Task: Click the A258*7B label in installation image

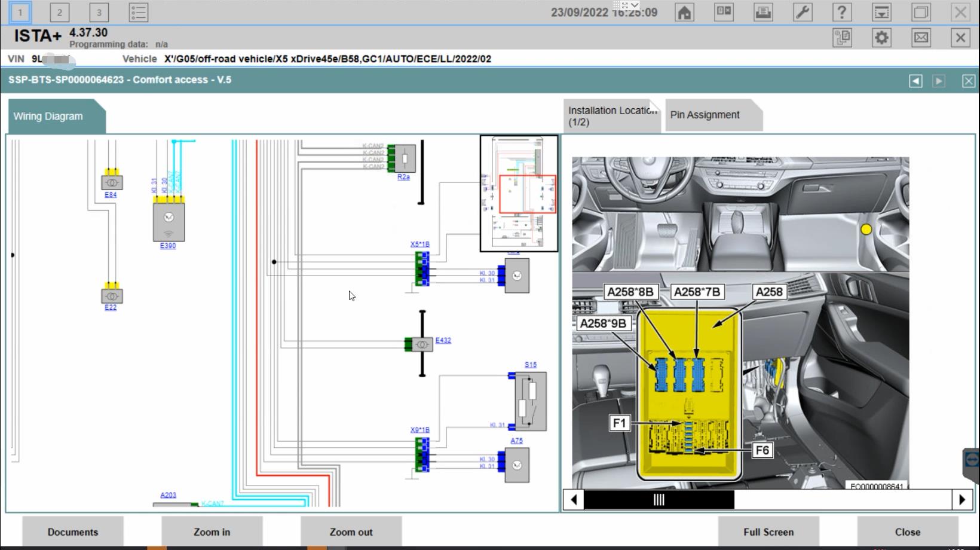Action: click(x=697, y=292)
